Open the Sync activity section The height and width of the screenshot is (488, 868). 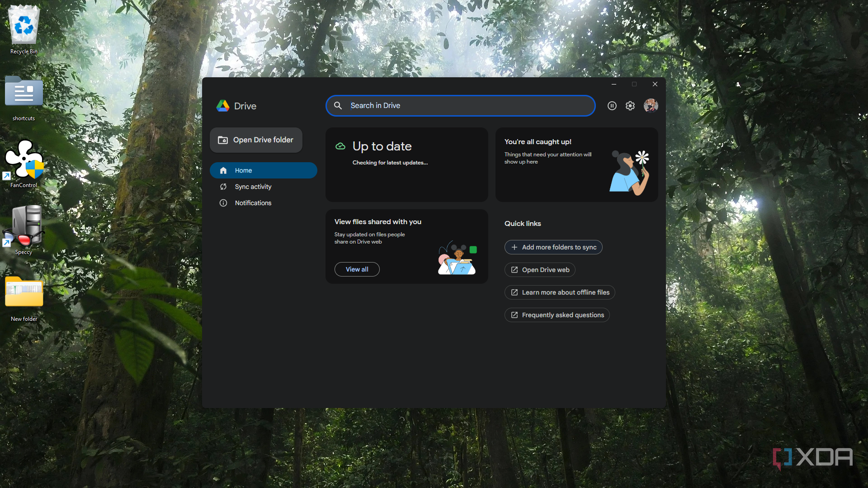coord(264,187)
